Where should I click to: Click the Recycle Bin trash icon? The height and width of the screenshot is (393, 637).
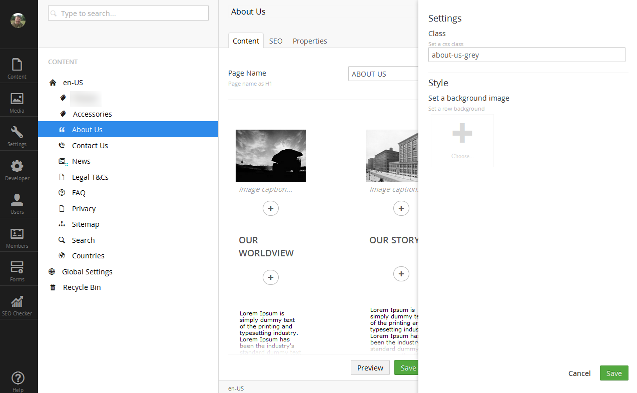click(52, 287)
